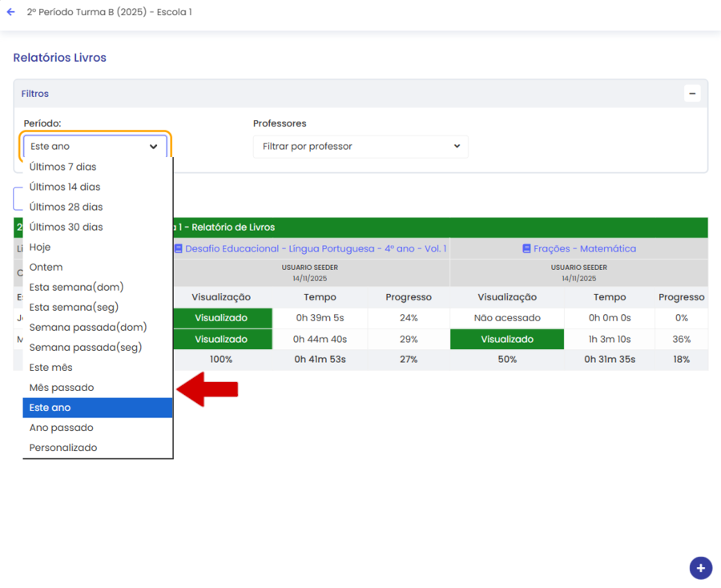The image size is (721, 588).
Task: Select Ano passado option
Action: click(61, 428)
